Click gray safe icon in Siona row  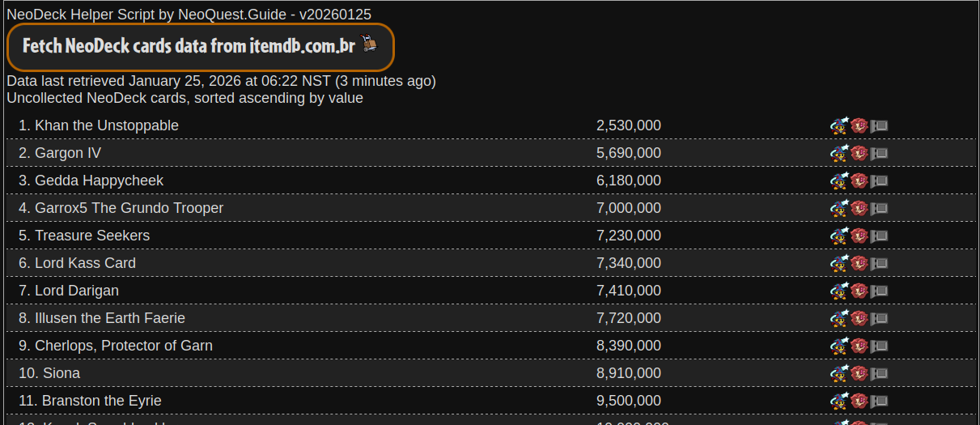880,373
